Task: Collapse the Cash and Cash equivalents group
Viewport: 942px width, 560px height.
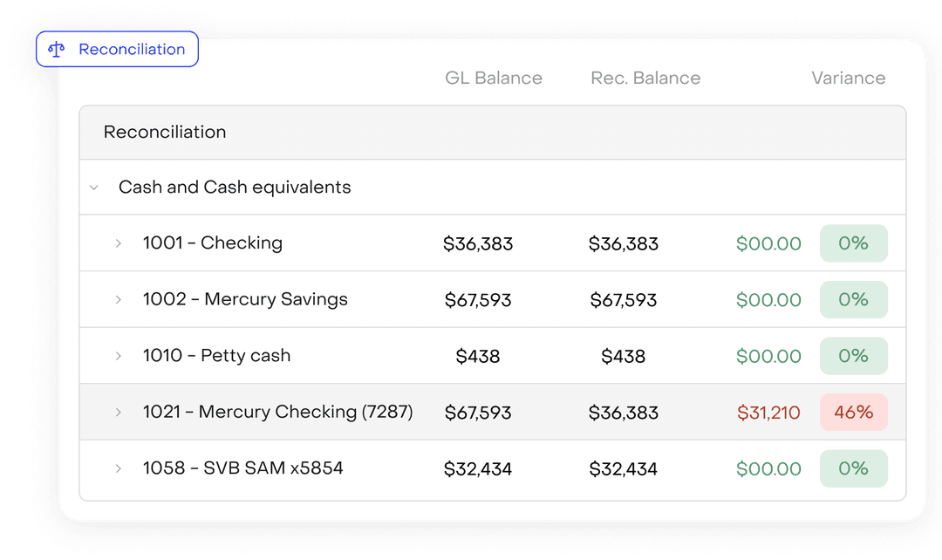Action: click(94, 188)
